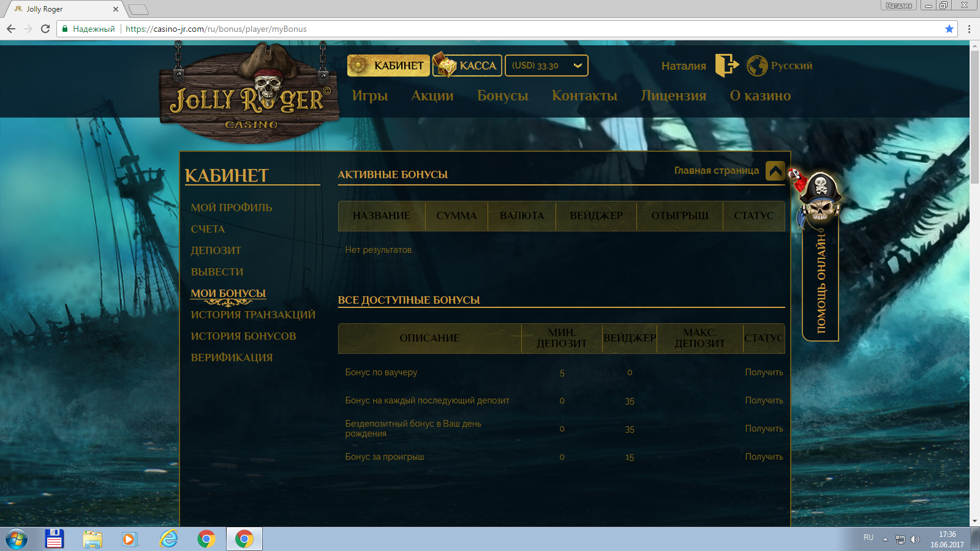The width and height of the screenshot is (980, 551).
Task: Click the globe language icon
Action: pos(757,66)
